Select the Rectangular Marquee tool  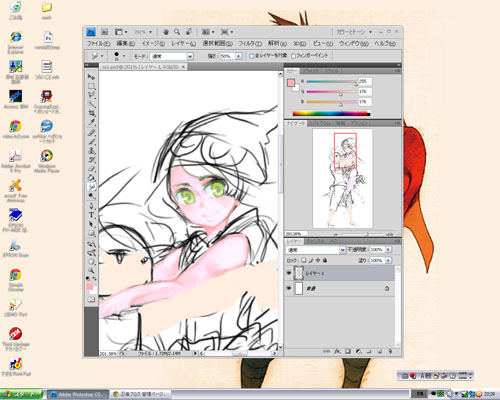(91, 86)
